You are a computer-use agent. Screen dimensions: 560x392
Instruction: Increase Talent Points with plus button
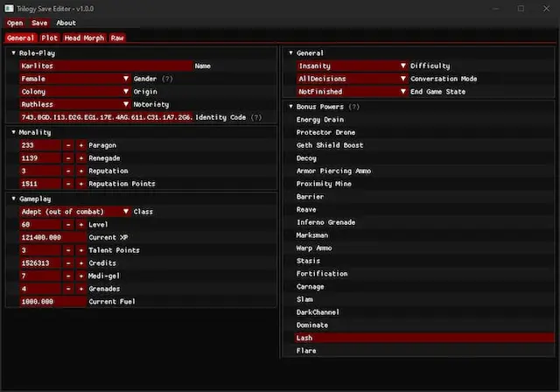click(81, 250)
